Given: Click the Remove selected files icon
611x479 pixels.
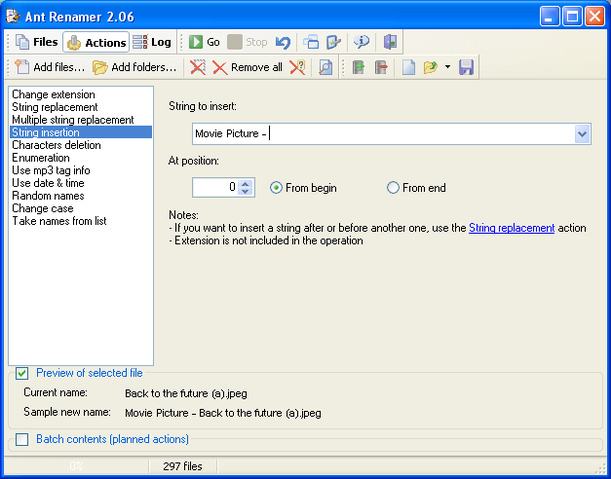Looking at the screenshot, I should (198, 67).
